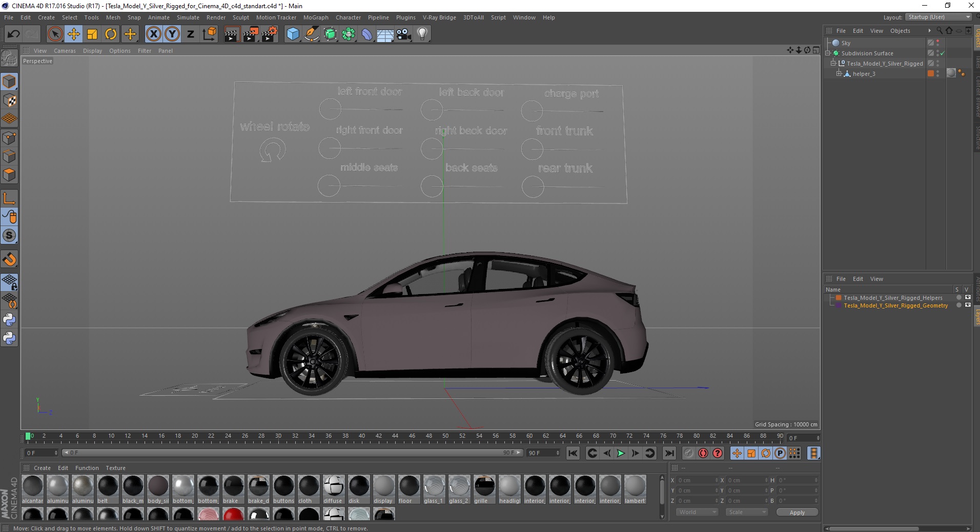
Task: Toggle Sky object visibility dots
Action: [x=938, y=43]
